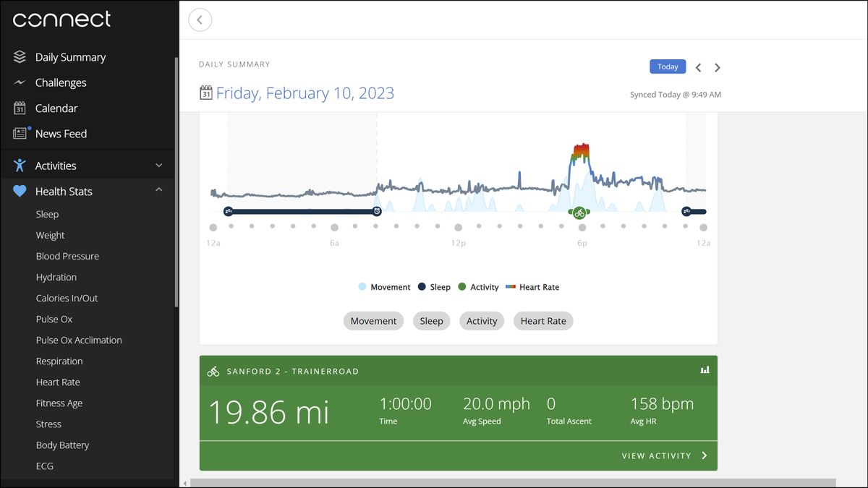Go to next day arrow

(x=718, y=67)
